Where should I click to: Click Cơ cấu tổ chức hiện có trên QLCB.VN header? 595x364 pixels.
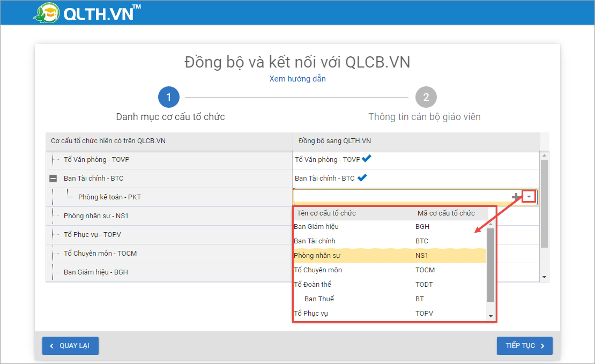tap(169, 141)
